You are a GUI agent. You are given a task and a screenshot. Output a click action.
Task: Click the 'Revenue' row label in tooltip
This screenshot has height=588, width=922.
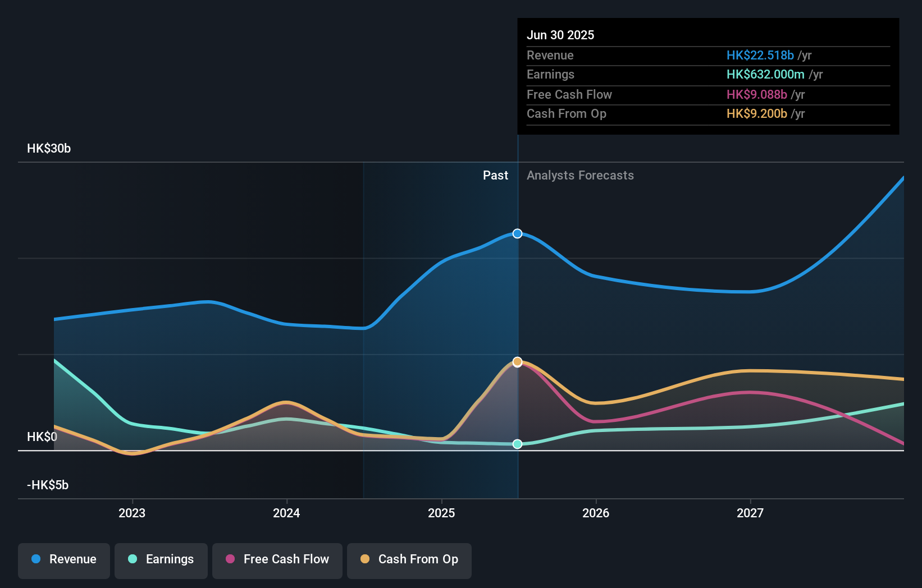(x=550, y=55)
